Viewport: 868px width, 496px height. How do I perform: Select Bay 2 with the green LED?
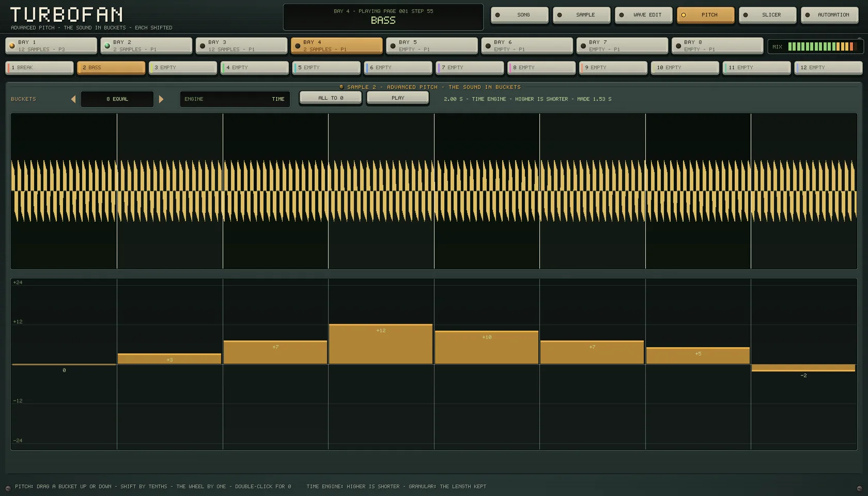click(x=146, y=45)
